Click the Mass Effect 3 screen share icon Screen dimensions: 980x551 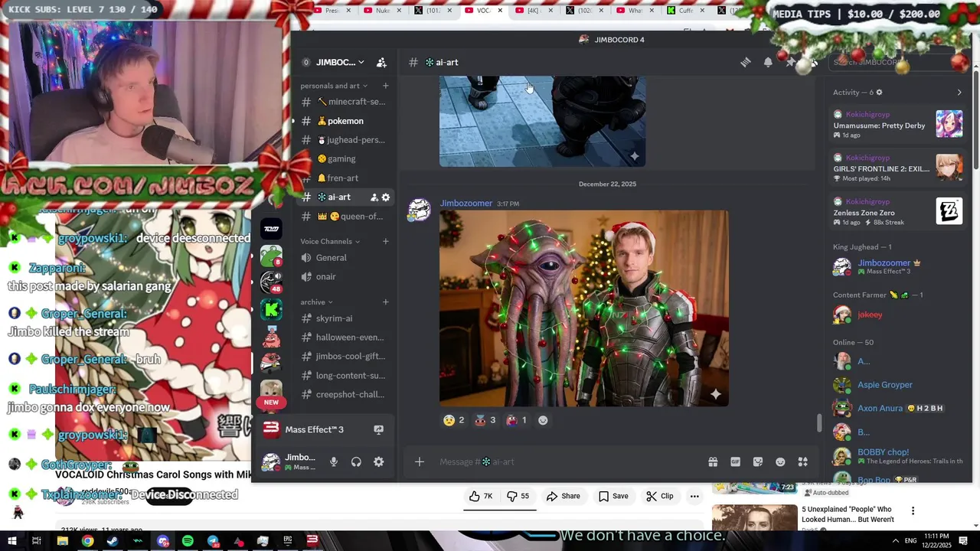[x=378, y=429]
